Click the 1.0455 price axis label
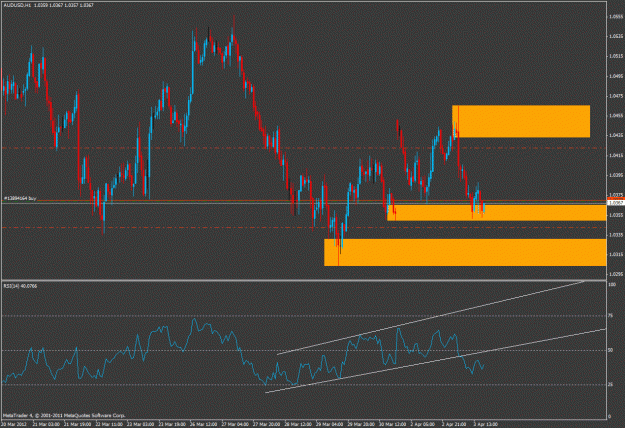625x428 pixels. 616,115
